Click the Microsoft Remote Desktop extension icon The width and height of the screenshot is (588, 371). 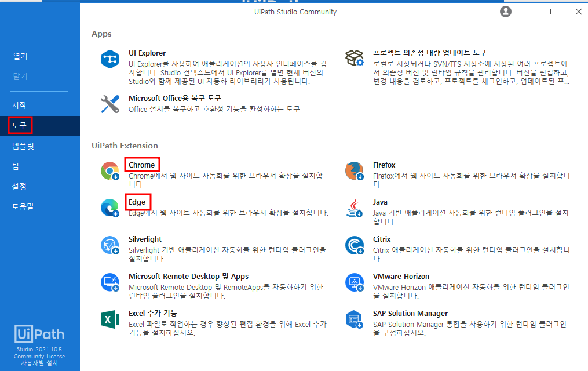click(x=110, y=282)
